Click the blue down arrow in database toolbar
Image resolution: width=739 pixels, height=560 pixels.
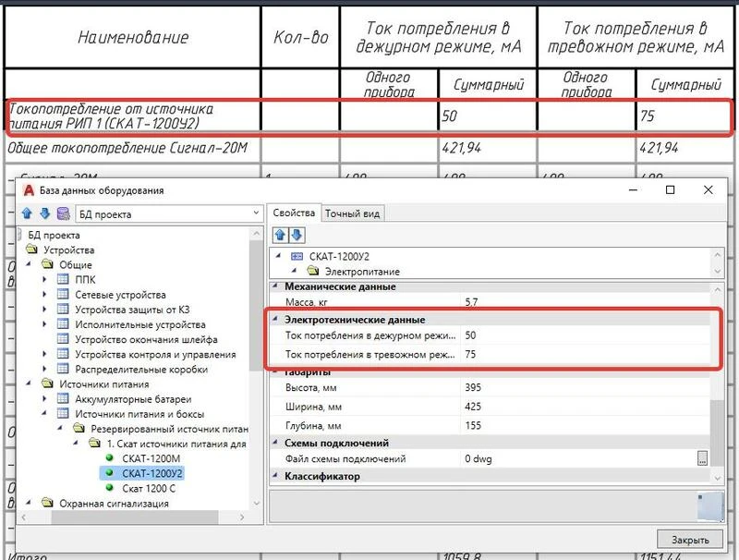point(43,213)
